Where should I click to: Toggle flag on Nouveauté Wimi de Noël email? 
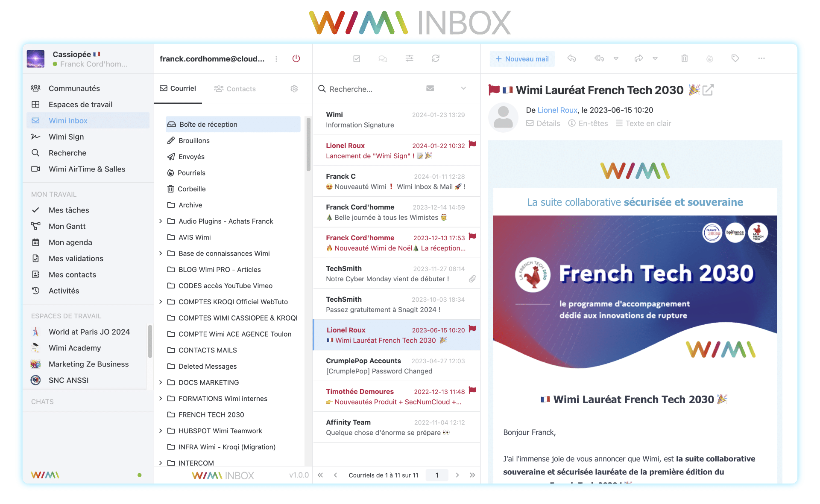pyautogui.click(x=472, y=236)
